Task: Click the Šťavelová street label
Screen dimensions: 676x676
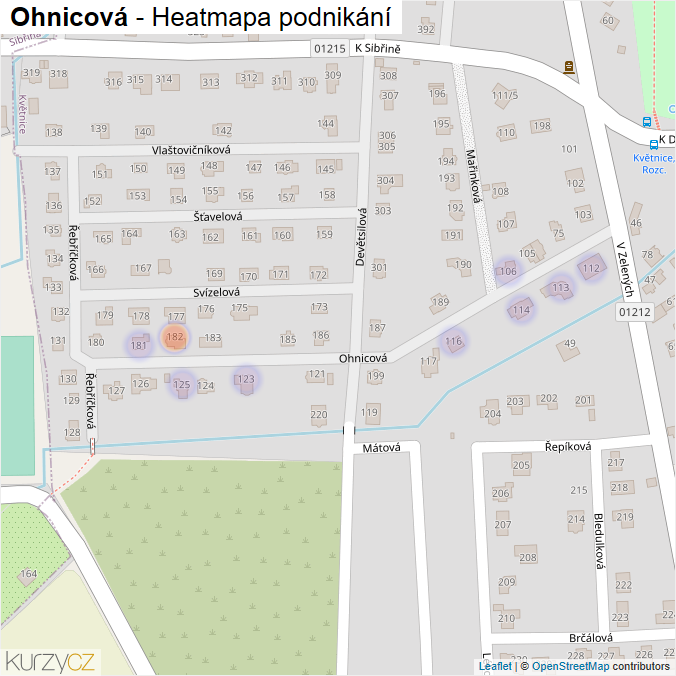Action: [x=218, y=216]
